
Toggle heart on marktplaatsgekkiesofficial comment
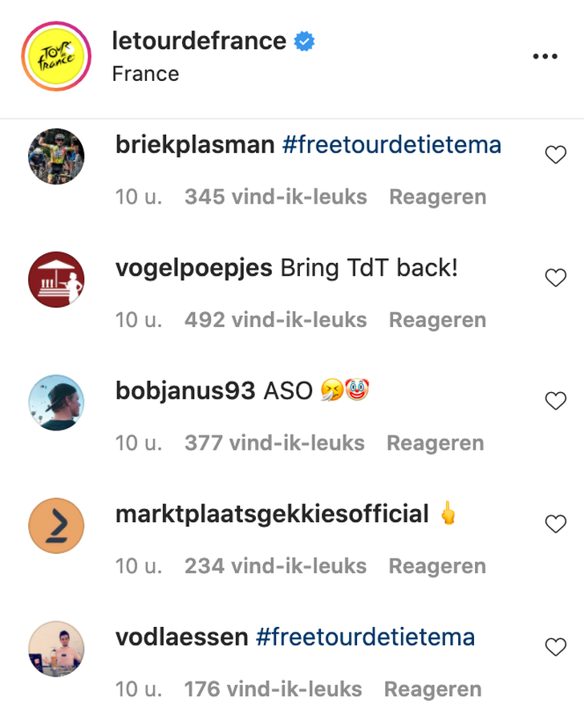coord(556,524)
